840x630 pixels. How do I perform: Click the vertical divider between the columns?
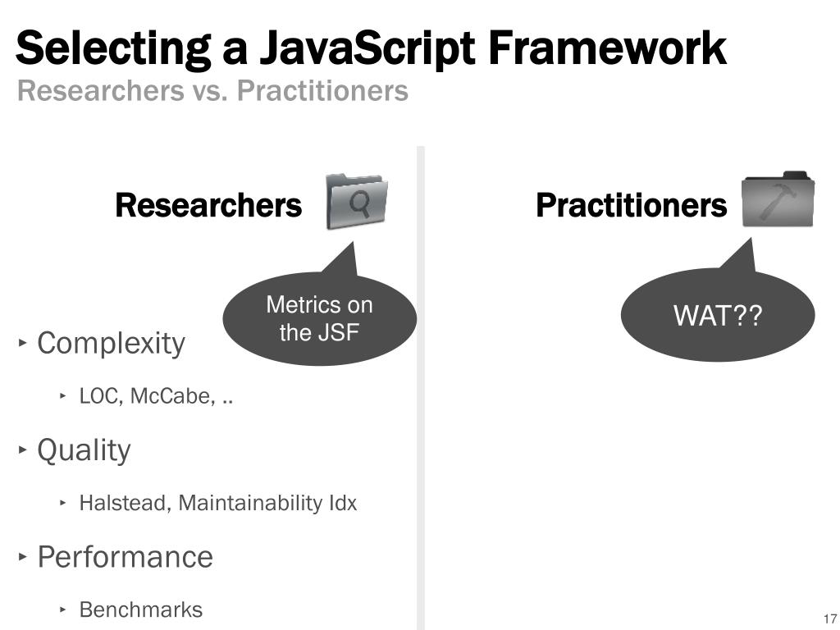(x=421, y=387)
